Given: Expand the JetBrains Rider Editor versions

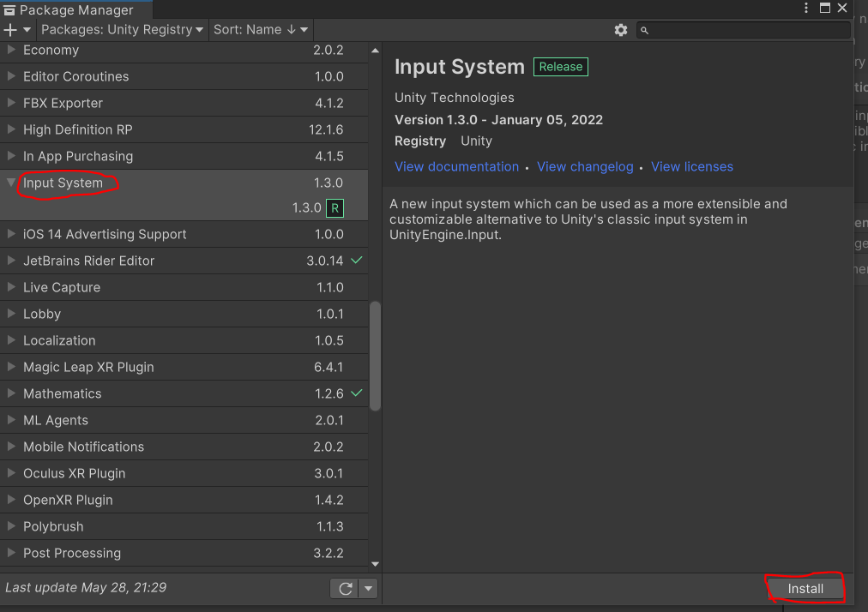Looking at the screenshot, I should pyautogui.click(x=10, y=261).
